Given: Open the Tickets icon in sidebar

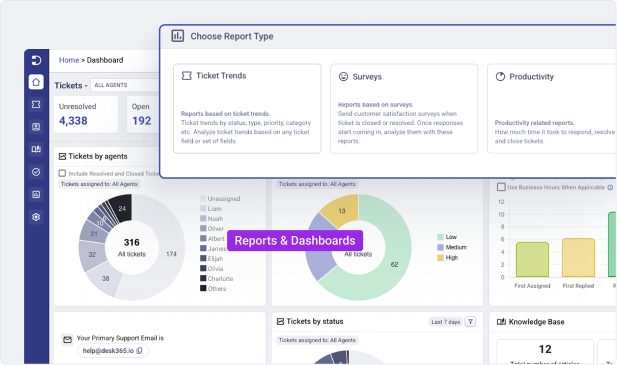Looking at the screenshot, I should click(x=36, y=104).
